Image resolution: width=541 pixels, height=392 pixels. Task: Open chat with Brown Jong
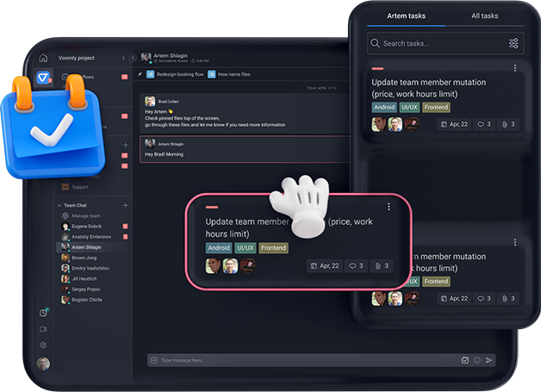[x=79, y=258]
